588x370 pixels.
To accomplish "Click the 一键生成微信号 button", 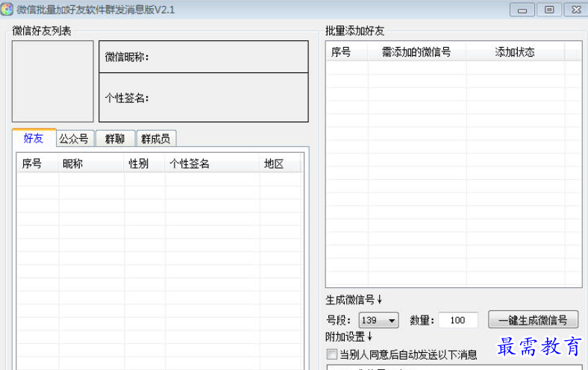I will (x=533, y=320).
